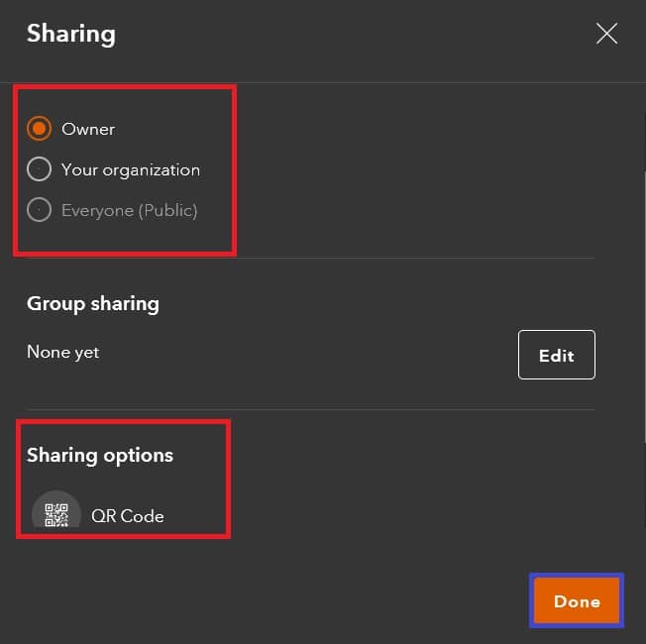Choose the Your organization radio circle
This screenshot has width=646, height=644.
pos(40,169)
